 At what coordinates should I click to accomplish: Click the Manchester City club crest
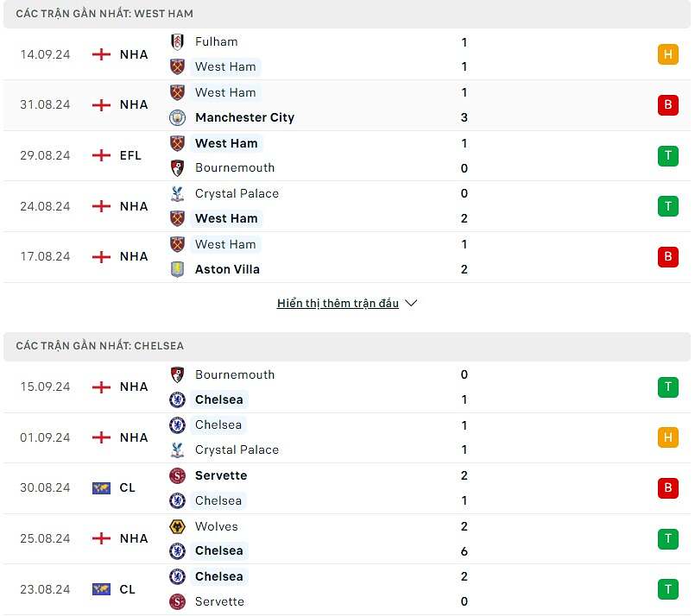pos(177,117)
